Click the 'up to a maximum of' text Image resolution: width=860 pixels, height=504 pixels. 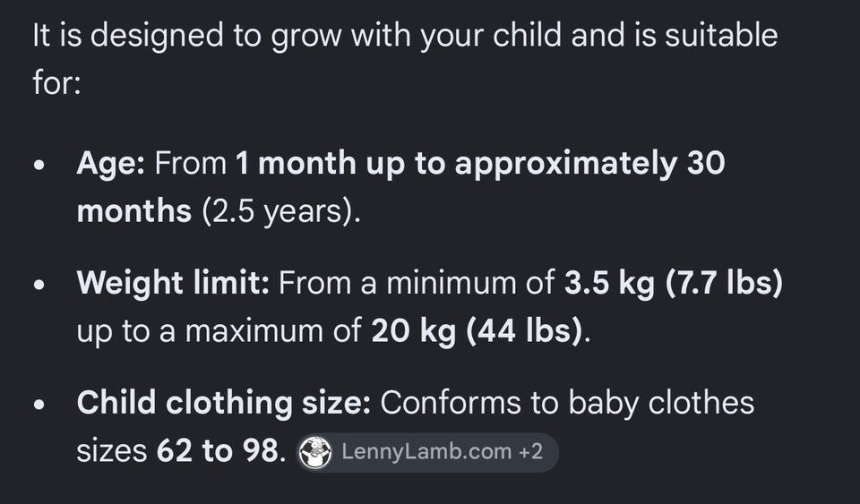tap(219, 332)
